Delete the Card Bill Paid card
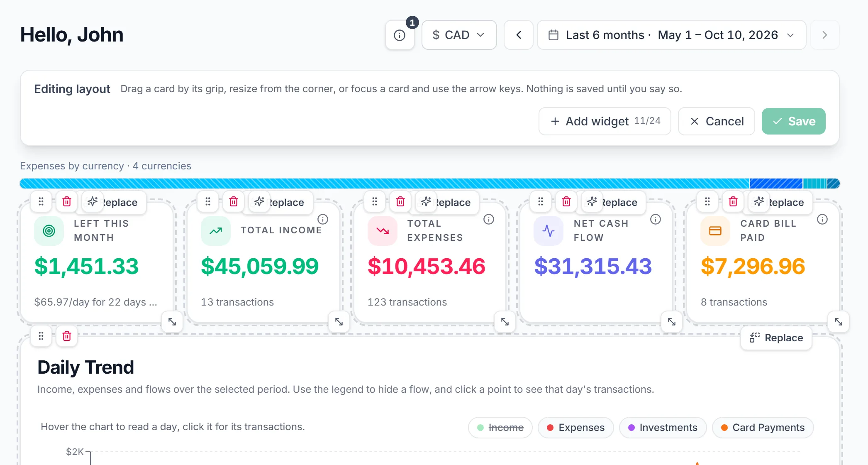This screenshot has height=465, width=868. coord(733,202)
